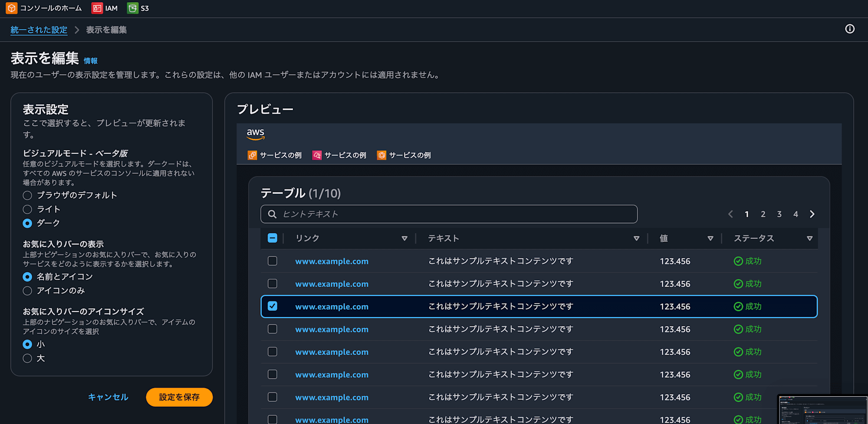Open the 統一された設定 breadcrumb

click(x=39, y=29)
